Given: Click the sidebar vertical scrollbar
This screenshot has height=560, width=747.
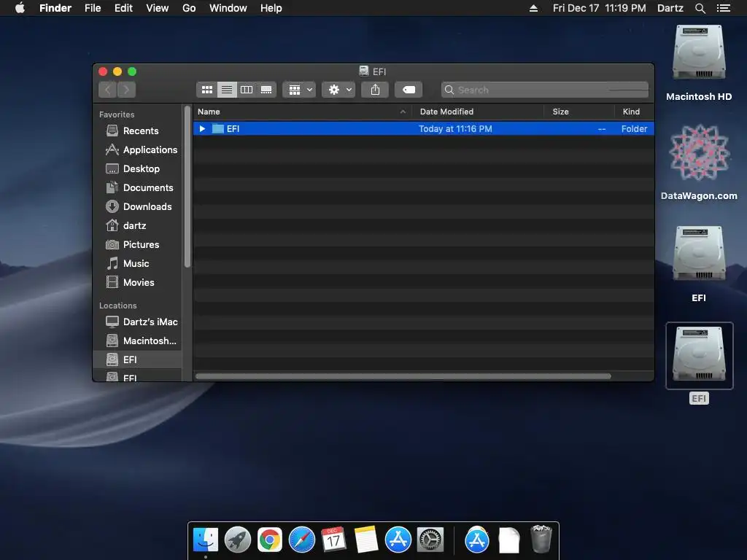Looking at the screenshot, I should 187,187.
